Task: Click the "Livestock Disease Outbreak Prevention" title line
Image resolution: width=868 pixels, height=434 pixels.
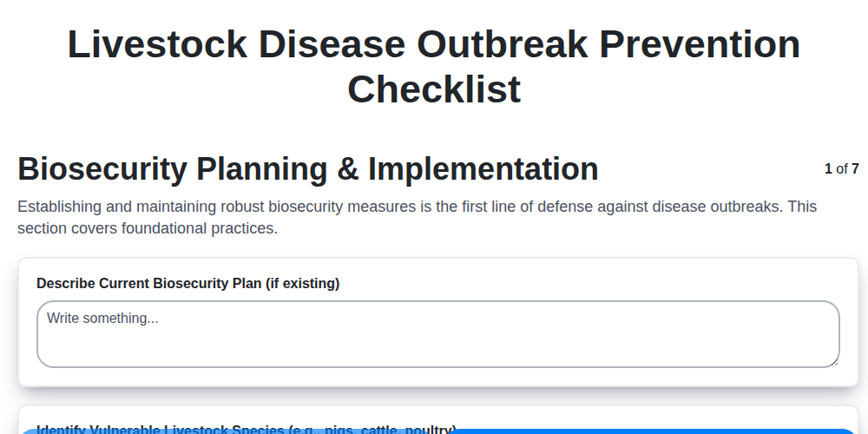Action: tap(434, 45)
